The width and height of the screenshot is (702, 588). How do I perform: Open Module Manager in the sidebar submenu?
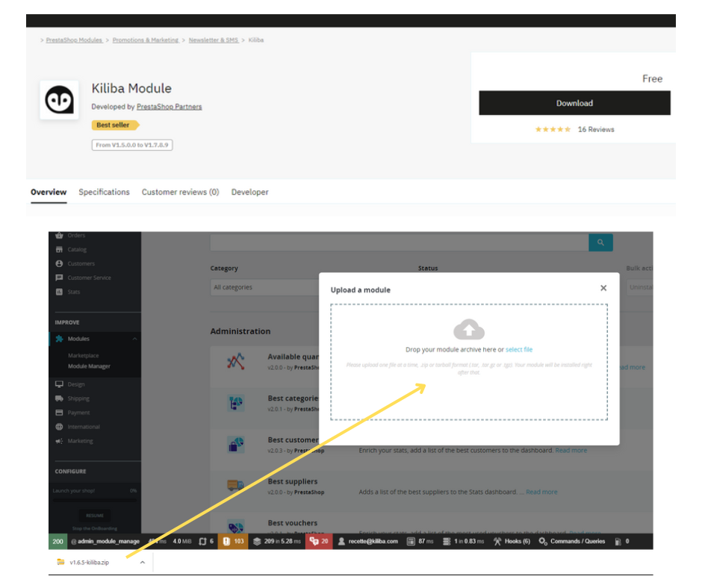pos(89,366)
